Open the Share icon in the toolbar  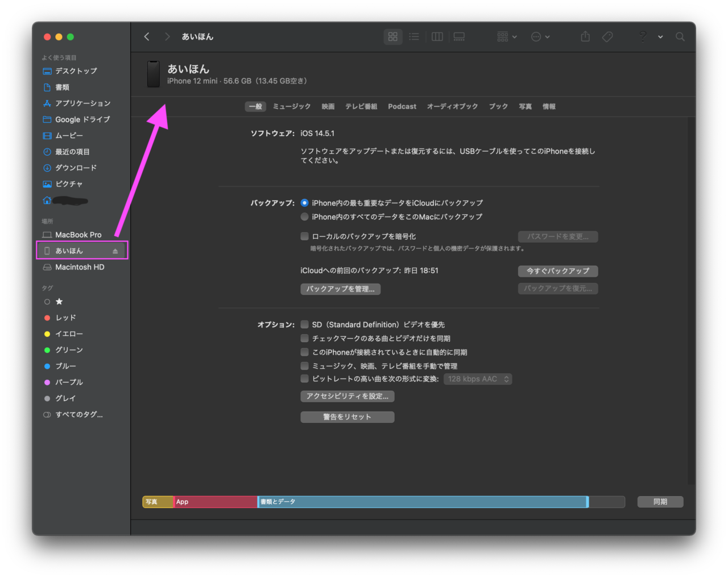[x=585, y=36]
